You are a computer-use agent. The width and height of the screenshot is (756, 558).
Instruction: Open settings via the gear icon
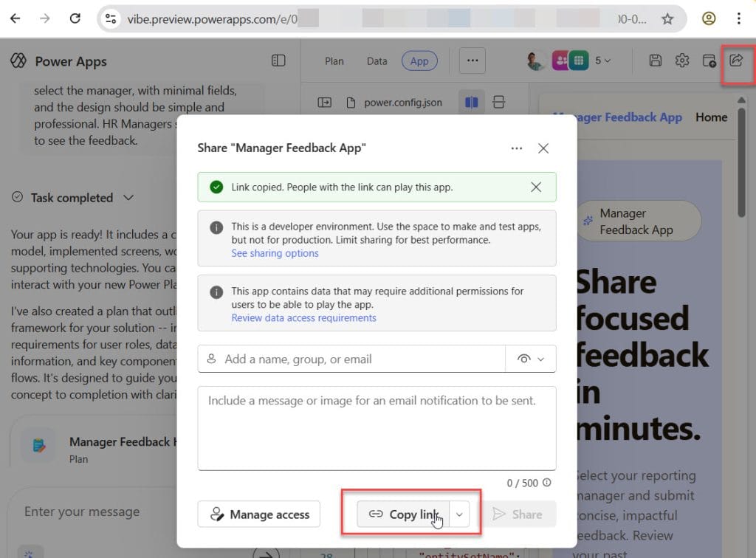(682, 61)
